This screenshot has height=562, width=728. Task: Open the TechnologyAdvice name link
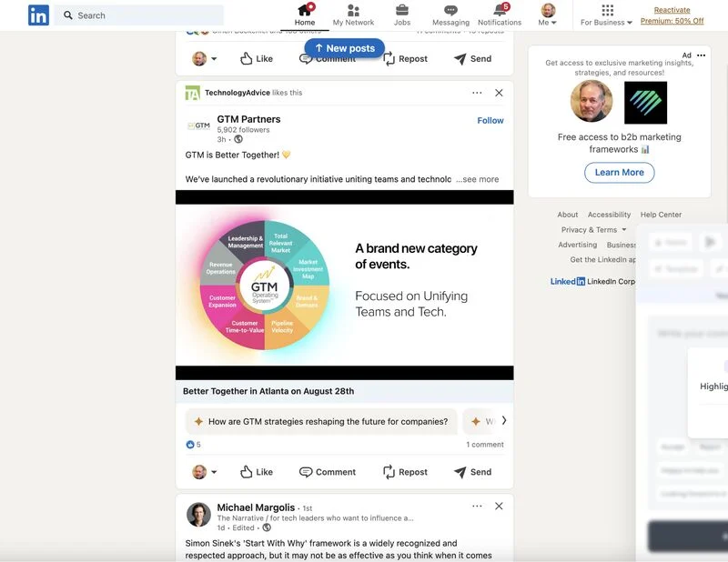(238, 93)
